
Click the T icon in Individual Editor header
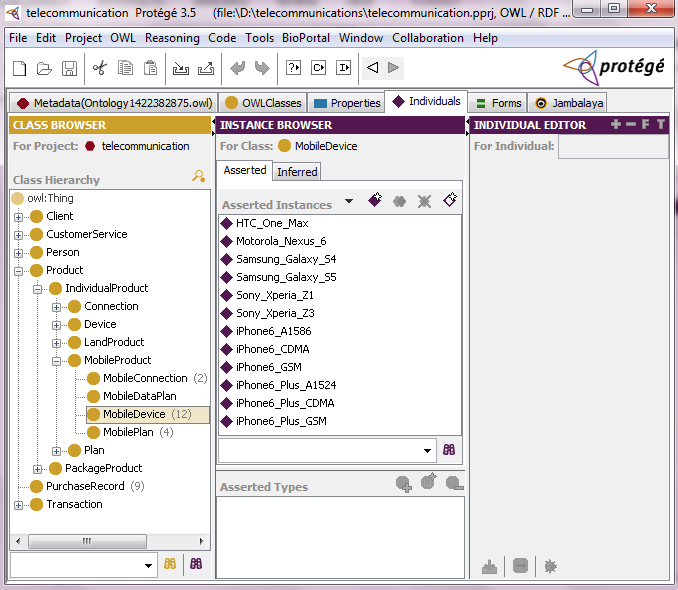point(661,125)
